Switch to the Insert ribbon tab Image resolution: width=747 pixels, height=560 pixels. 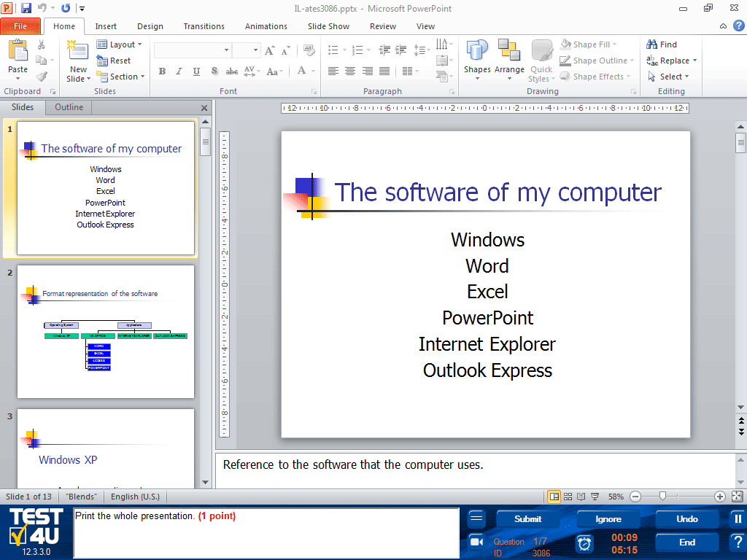pyautogui.click(x=106, y=26)
